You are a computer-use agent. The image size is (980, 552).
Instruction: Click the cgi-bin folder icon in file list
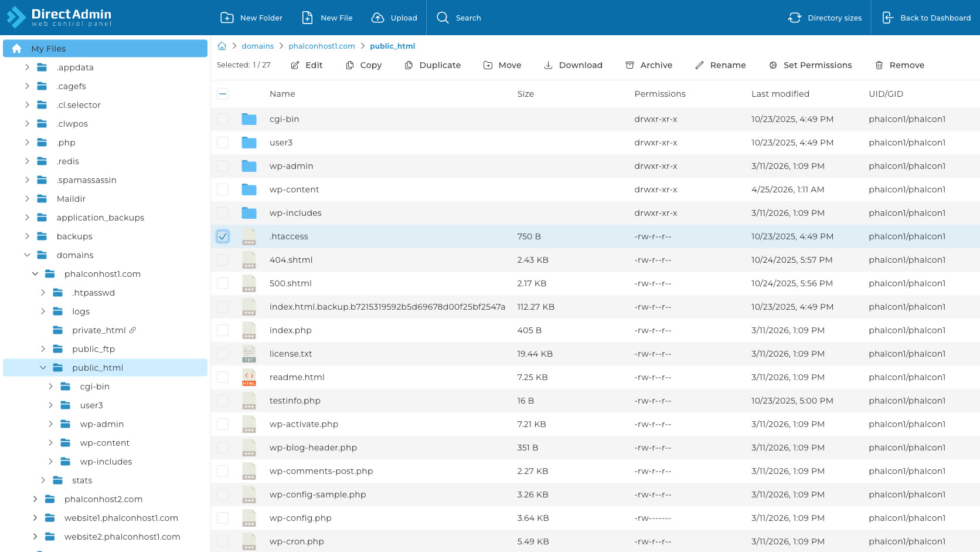pyautogui.click(x=249, y=119)
